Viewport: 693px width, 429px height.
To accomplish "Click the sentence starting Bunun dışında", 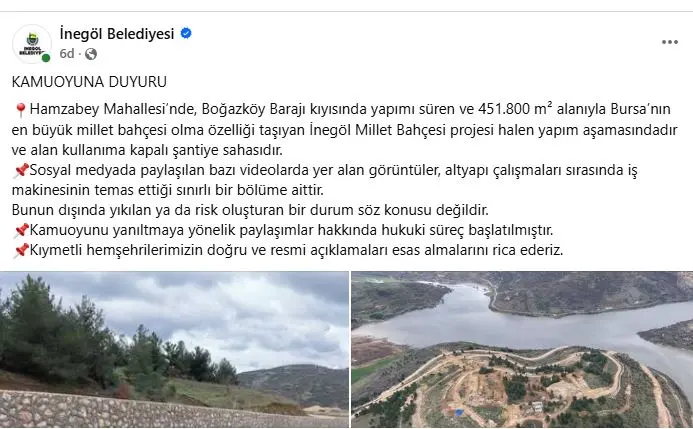I will (250, 210).
